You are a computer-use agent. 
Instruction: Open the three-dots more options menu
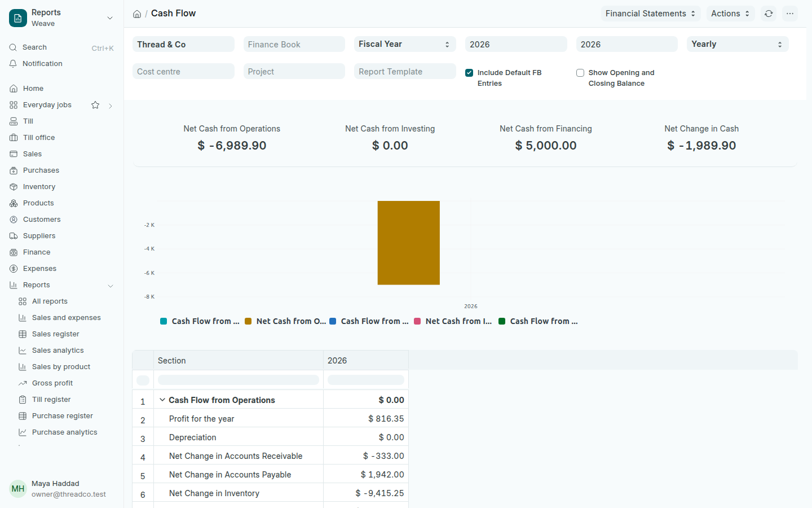click(x=790, y=14)
